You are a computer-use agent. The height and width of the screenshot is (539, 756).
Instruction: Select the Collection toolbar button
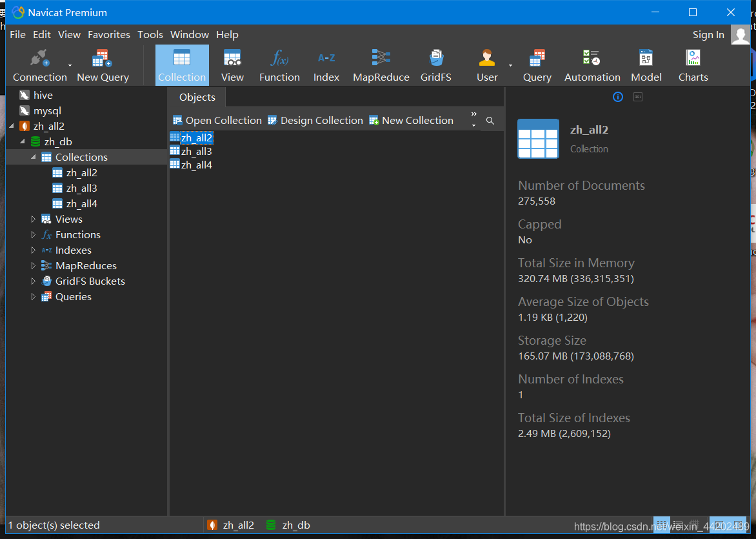click(182, 66)
